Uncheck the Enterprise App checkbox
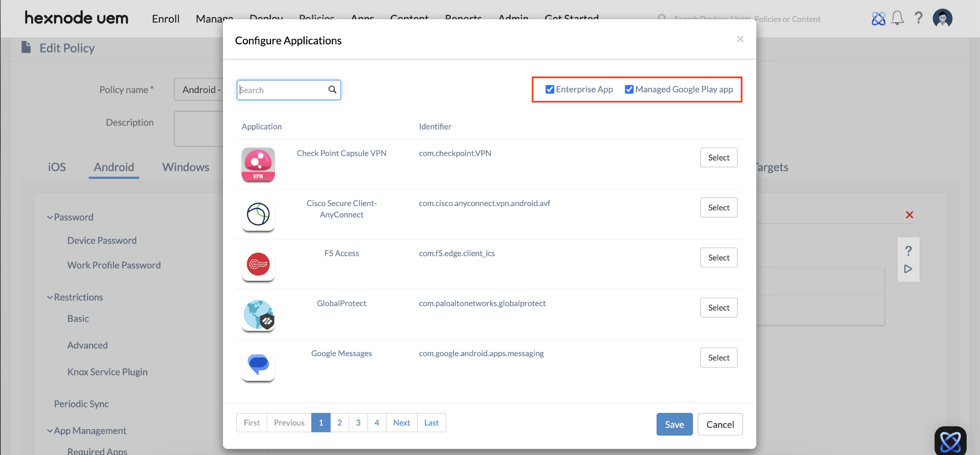The image size is (980, 455). pos(550,89)
